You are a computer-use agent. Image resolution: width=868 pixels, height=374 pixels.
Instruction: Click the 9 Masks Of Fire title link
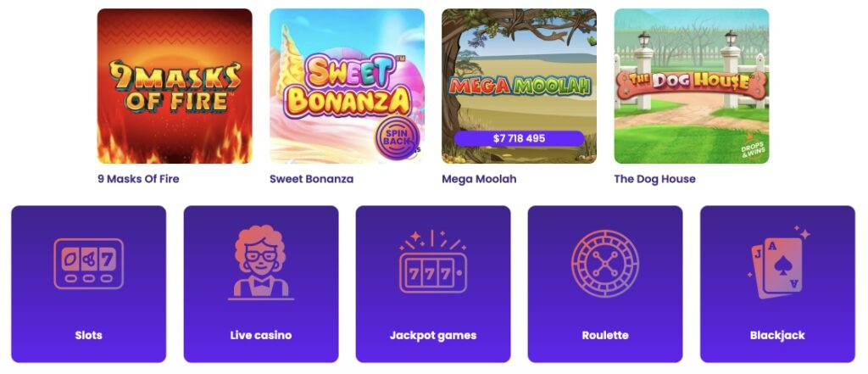pyautogui.click(x=138, y=179)
